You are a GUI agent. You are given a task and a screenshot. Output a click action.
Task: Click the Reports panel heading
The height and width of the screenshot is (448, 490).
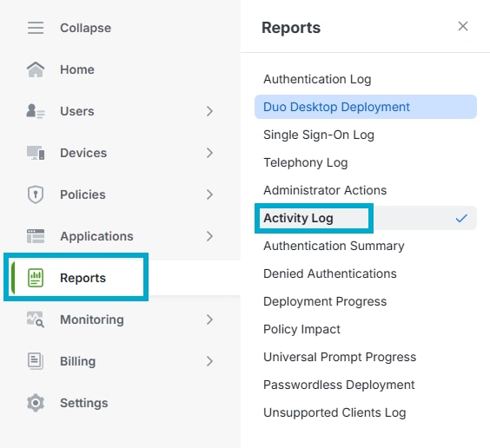tap(291, 28)
